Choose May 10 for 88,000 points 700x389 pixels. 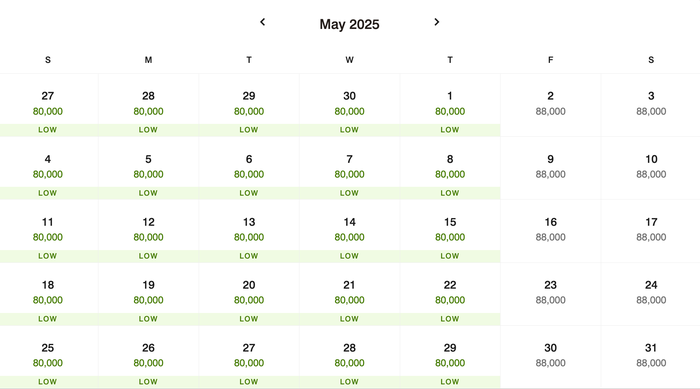(x=651, y=168)
